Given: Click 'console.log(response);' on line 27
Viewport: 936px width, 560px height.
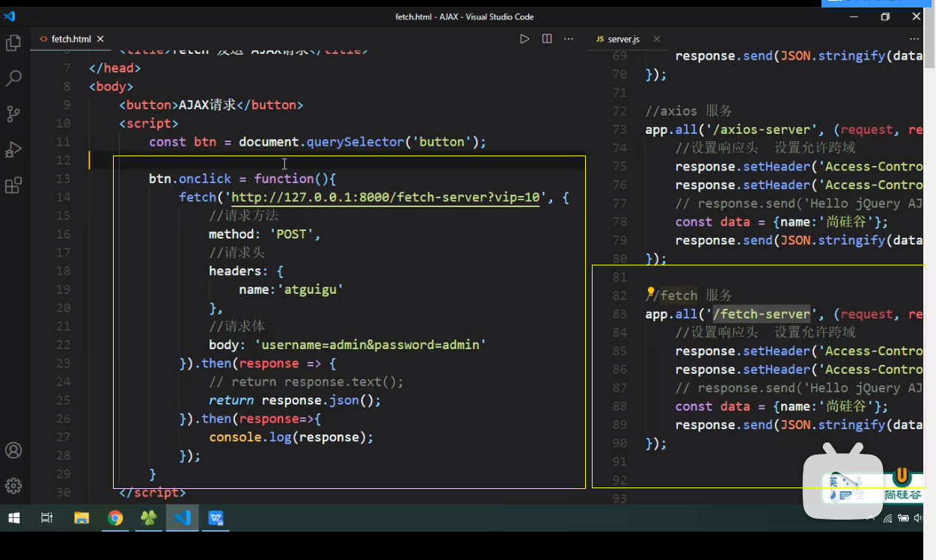Looking at the screenshot, I should pyautogui.click(x=291, y=437).
